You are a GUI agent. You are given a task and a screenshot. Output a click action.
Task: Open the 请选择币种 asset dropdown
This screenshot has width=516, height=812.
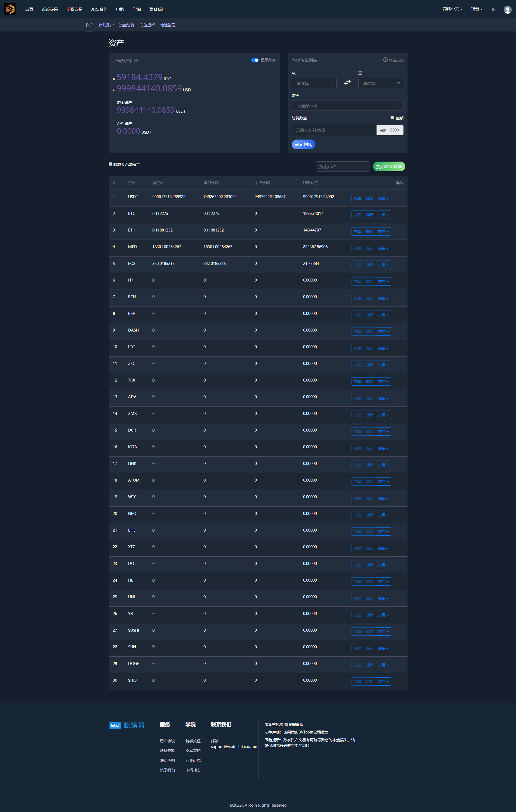347,106
